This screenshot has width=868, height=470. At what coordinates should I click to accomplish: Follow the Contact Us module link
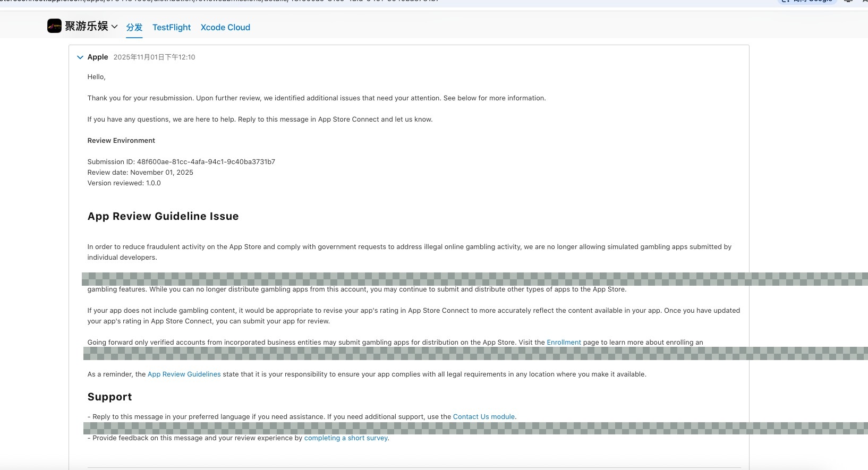484,417
